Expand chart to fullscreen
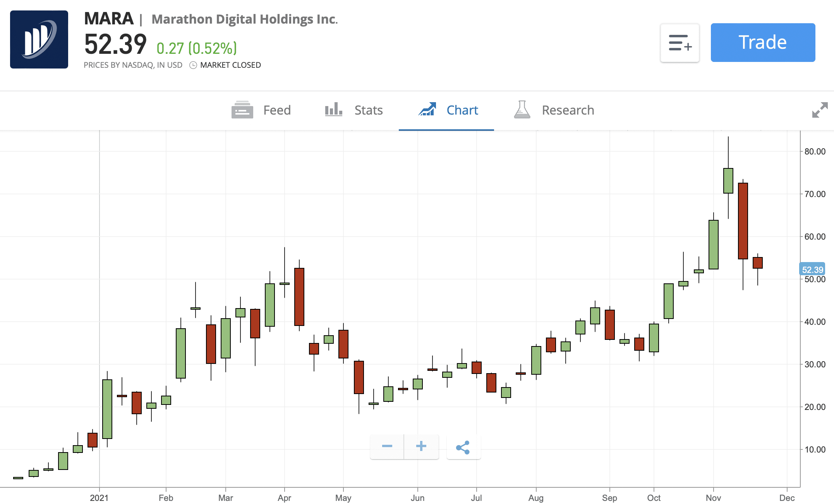The width and height of the screenshot is (834, 504). coord(820,110)
